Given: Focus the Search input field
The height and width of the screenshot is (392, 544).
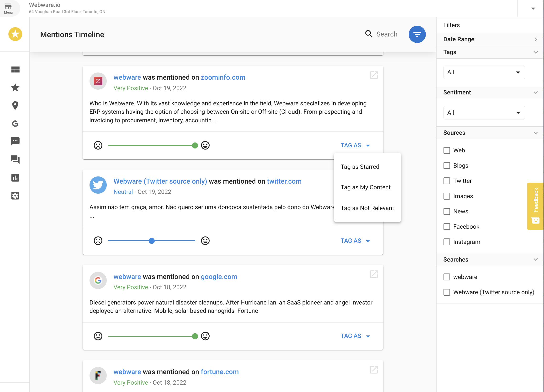Looking at the screenshot, I should [387, 34].
